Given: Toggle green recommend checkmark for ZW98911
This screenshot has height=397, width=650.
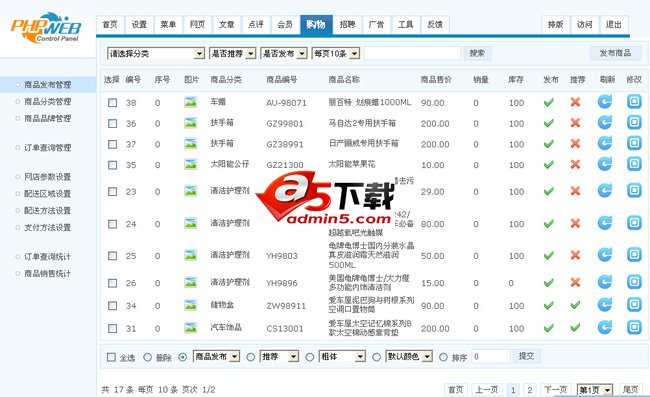Looking at the screenshot, I should [575, 305].
